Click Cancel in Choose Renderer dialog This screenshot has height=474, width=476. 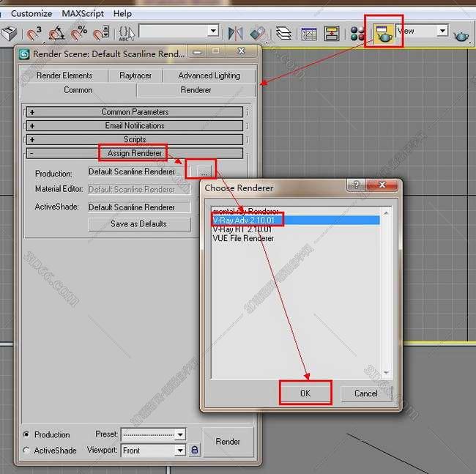tap(366, 393)
